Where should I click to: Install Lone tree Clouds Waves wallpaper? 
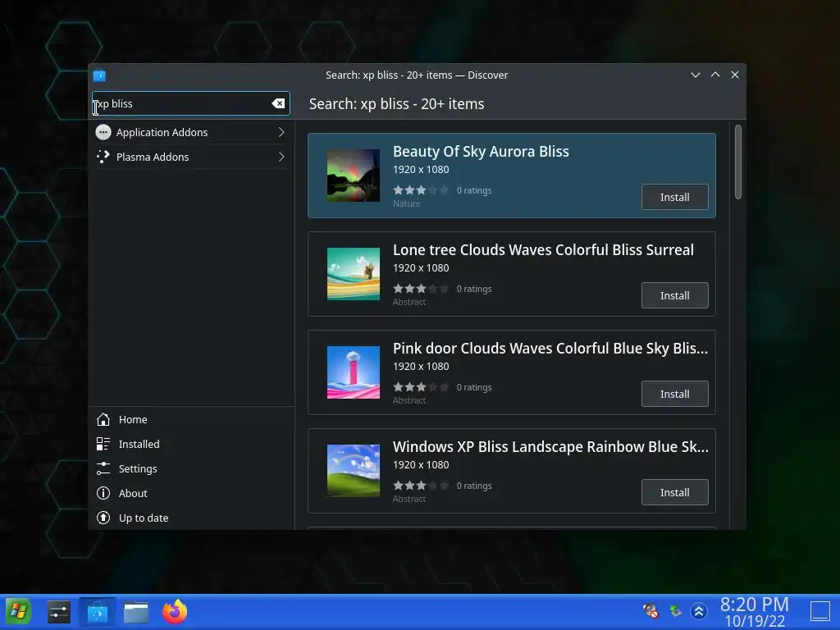(674, 295)
